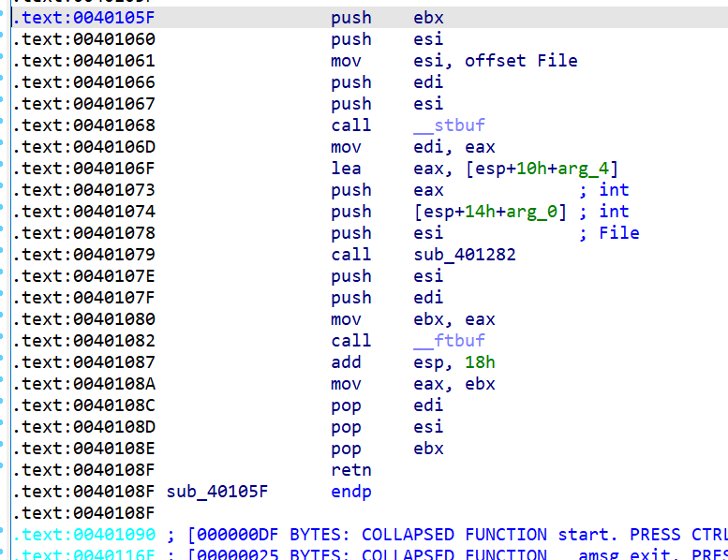This screenshot has height=560, width=728.
Task: Click 'pop esi' instruction
Action: (387, 427)
